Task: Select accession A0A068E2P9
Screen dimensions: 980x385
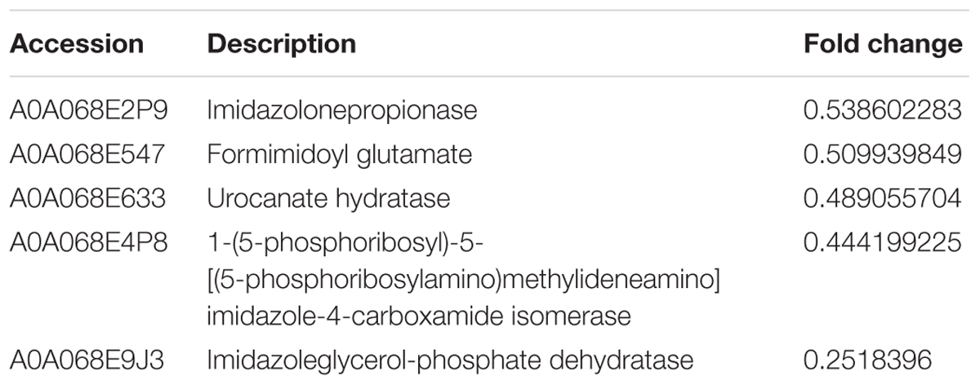Action: pos(88,109)
